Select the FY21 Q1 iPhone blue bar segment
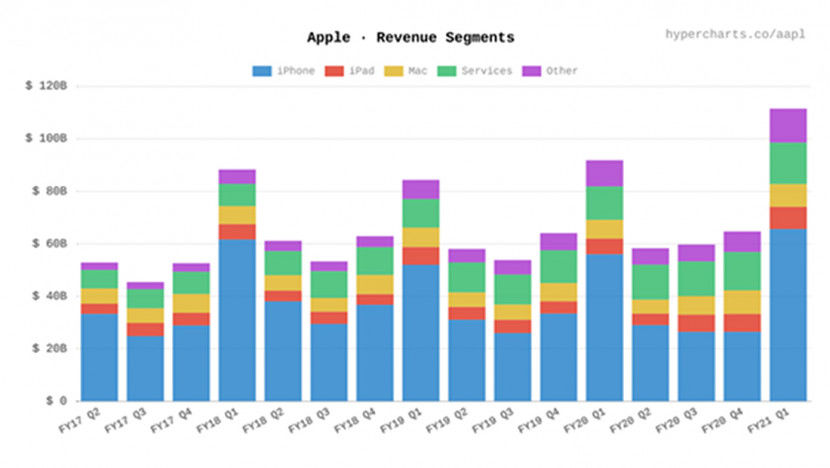 click(x=788, y=315)
